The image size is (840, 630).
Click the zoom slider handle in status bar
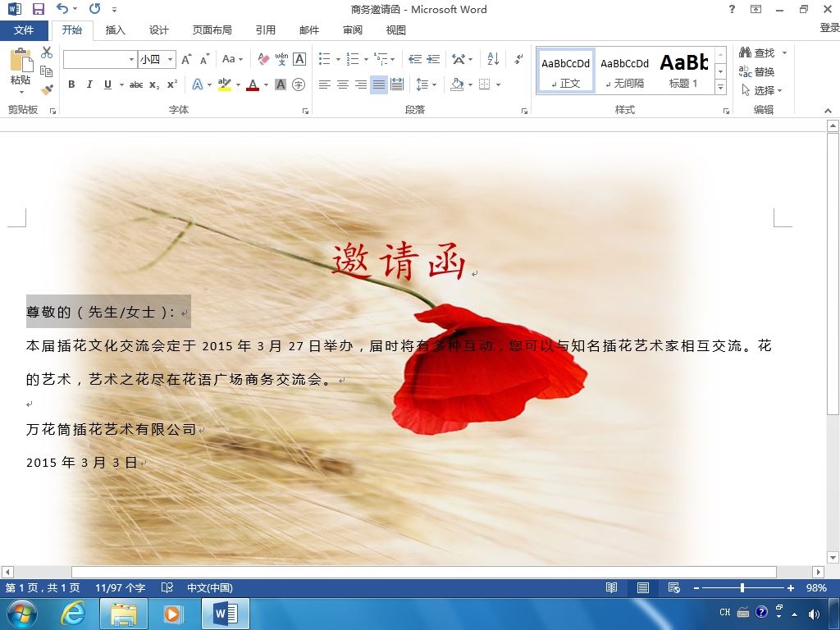click(742, 587)
